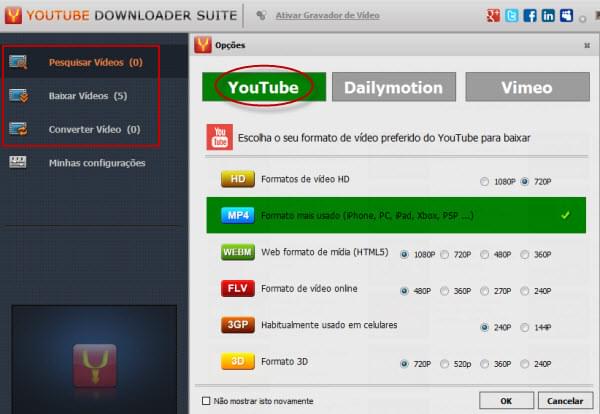
Task: Click the MP4 format badge
Action: [x=238, y=215]
